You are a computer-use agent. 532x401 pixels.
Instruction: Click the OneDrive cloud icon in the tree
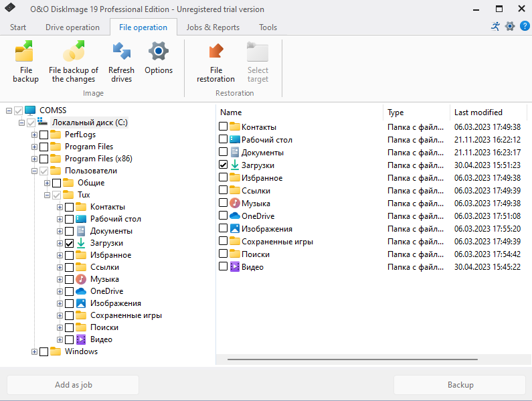pyautogui.click(x=81, y=291)
